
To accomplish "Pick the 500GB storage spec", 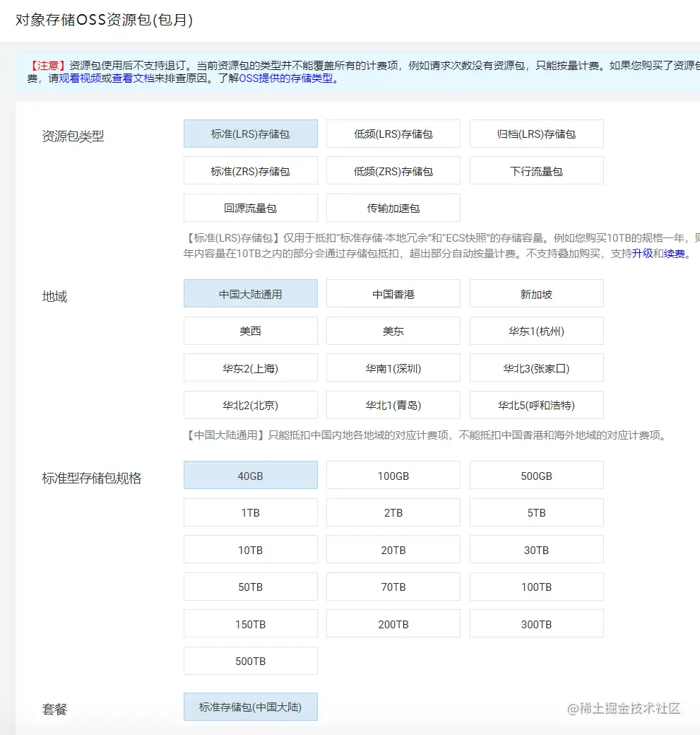I will (537, 476).
